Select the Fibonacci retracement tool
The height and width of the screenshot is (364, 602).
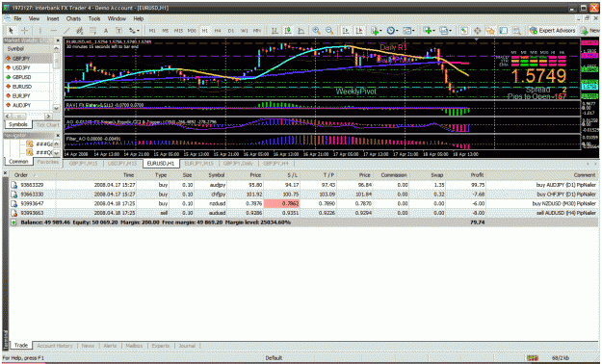tap(92, 31)
